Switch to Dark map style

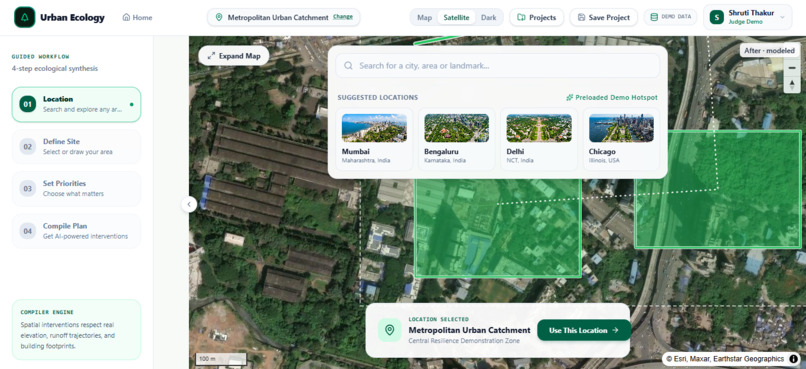488,17
